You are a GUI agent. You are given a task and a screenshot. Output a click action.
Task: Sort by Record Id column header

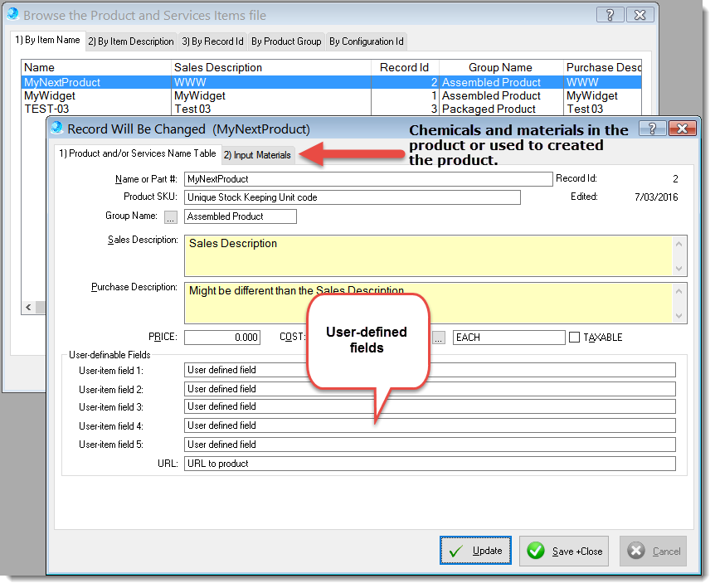(x=404, y=67)
